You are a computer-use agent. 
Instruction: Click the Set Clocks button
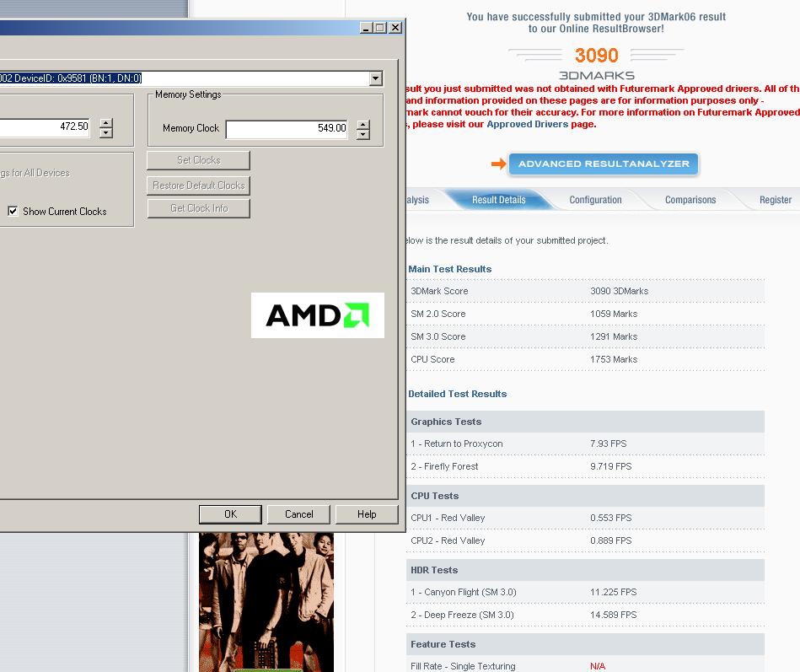198,160
